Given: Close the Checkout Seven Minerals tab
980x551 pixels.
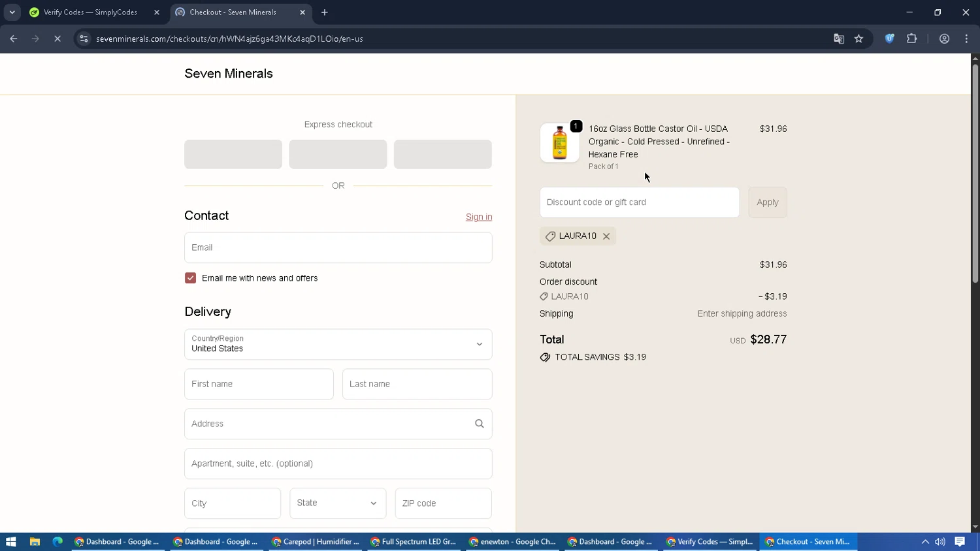Looking at the screenshot, I should click(302, 12).
